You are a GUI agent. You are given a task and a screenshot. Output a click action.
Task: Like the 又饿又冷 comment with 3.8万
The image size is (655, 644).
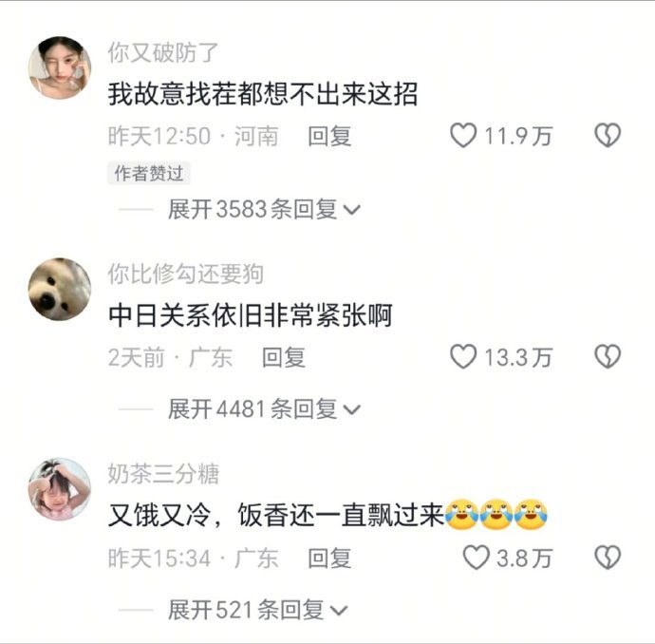(476, 558)
